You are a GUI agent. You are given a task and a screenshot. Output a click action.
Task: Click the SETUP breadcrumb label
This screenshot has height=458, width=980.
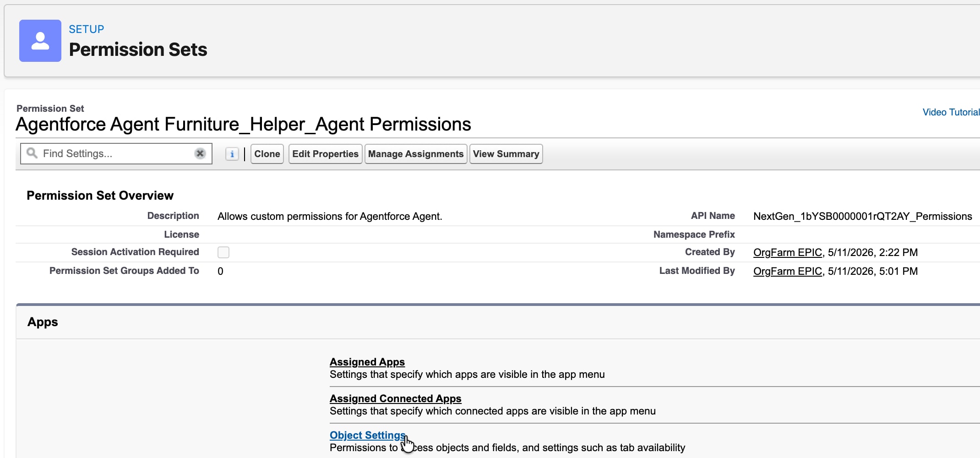click(x=87, y=29)
